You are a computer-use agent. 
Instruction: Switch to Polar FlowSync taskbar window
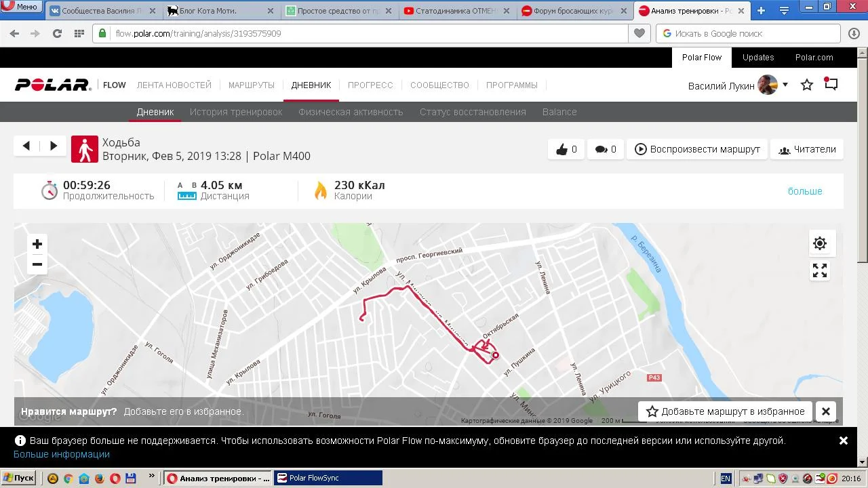pos(328,478)
